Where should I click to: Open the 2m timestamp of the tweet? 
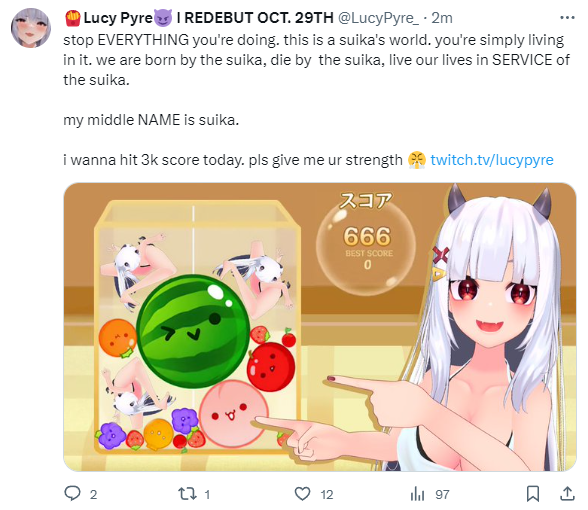[442, 18]
